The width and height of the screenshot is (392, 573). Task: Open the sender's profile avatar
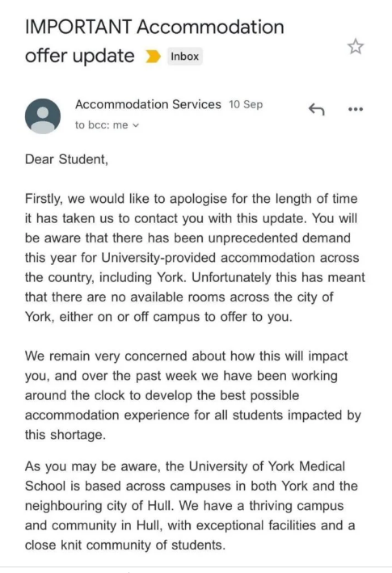coord(43,116)
